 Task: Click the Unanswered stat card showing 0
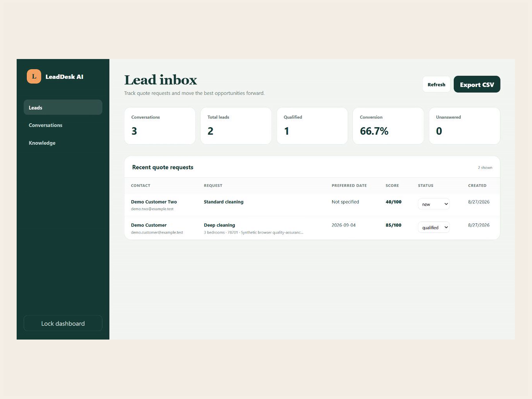(x=464, y=126)
